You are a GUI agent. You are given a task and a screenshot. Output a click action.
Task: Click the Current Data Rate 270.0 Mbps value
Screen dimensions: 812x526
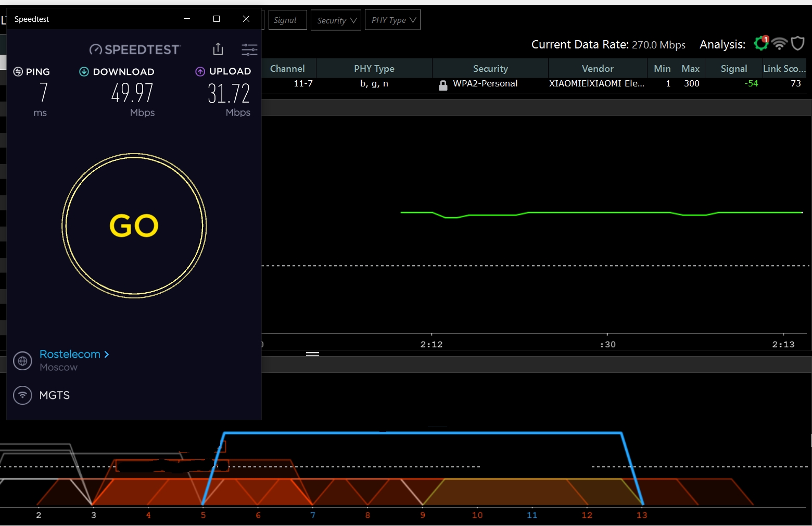coord(658,45)
